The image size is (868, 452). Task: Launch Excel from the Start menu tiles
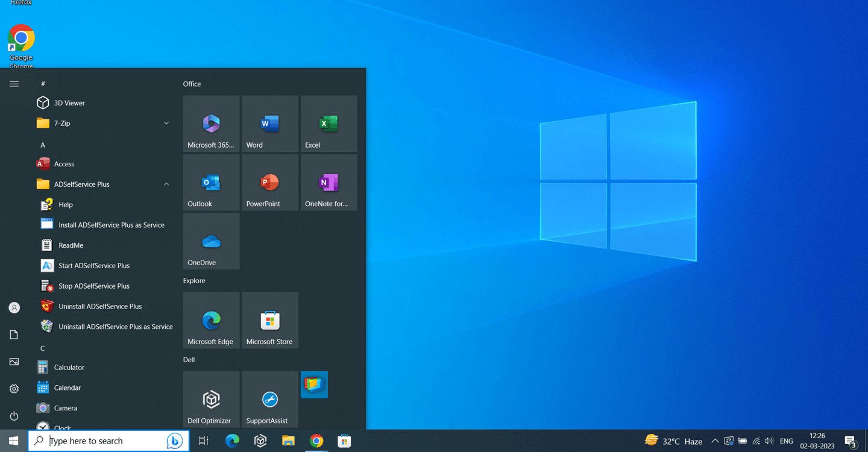point(329,124)
